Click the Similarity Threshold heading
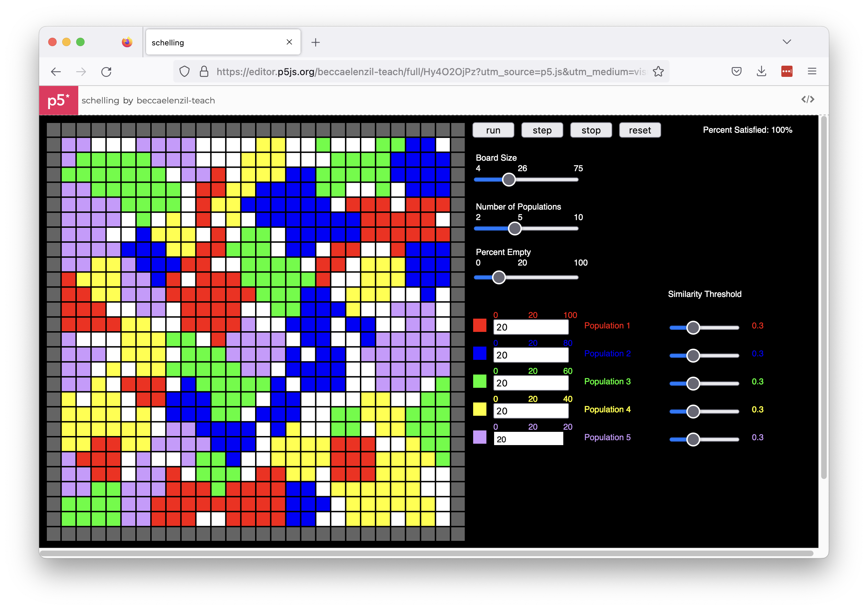Viewport: 868px width, 610px height. coord(704,295)
